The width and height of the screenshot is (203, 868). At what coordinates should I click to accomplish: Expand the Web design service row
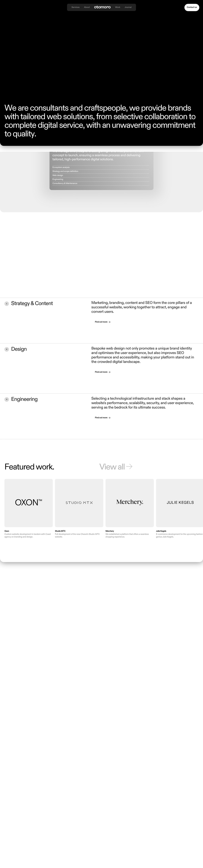(101, 175)
